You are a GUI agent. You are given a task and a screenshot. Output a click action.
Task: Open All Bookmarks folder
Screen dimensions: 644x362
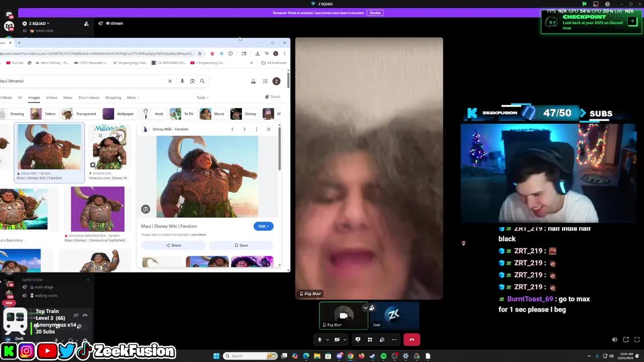click(x=274, y=63)
